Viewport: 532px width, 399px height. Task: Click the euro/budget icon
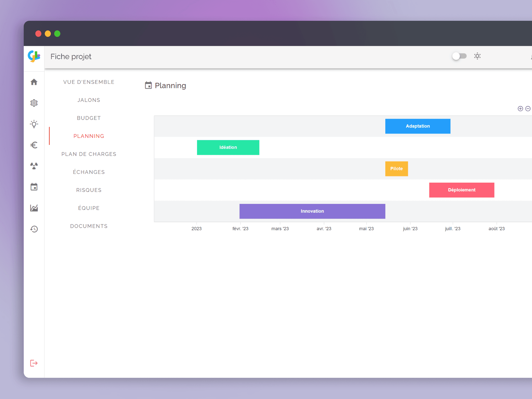click(34, 145)
